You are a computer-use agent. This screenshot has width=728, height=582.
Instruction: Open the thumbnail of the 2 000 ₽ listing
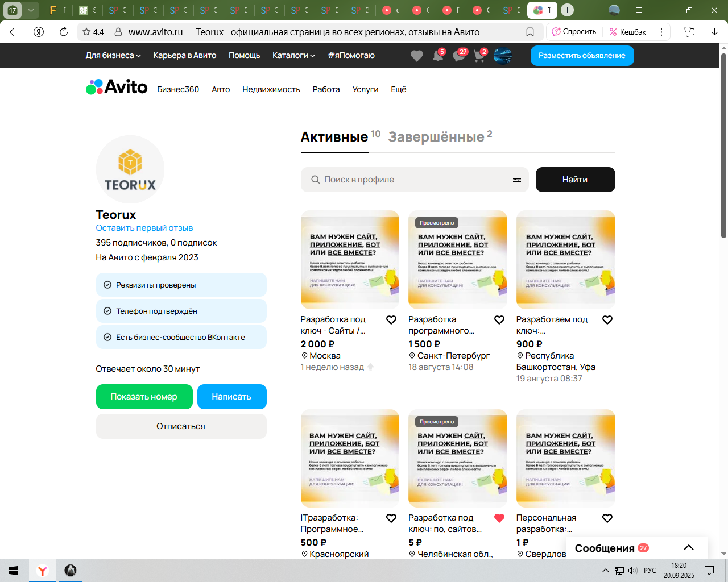click(x=350, y=260)
